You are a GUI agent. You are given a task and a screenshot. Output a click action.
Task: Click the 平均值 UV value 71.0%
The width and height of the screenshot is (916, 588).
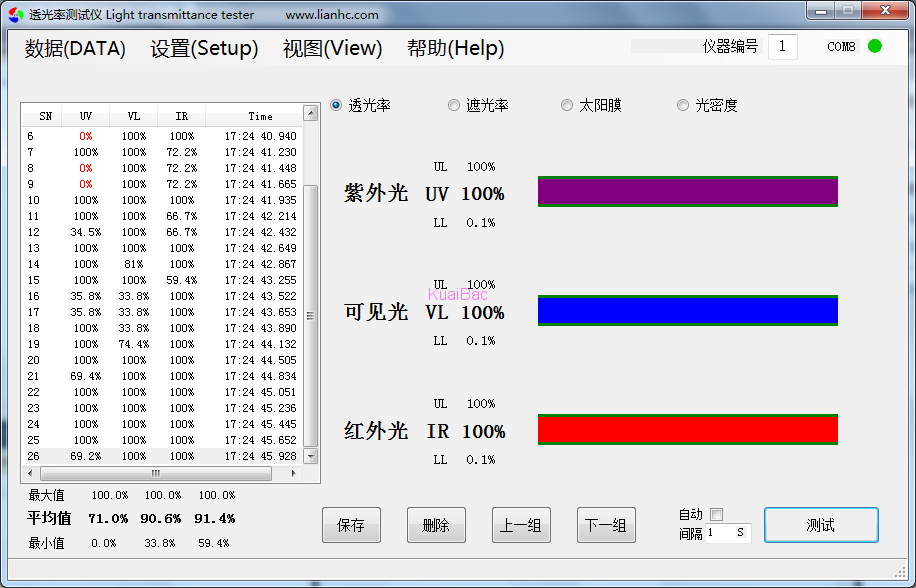108,519
